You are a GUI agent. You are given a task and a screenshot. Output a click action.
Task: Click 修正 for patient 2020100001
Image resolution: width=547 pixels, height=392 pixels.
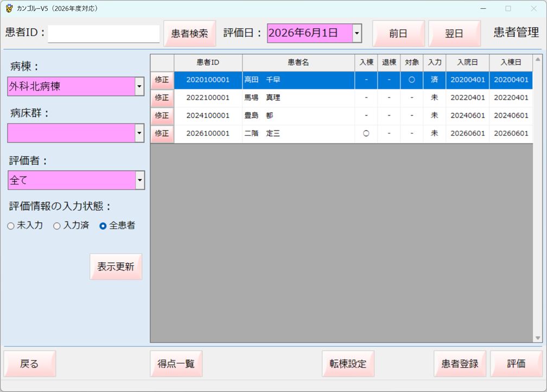162,80
